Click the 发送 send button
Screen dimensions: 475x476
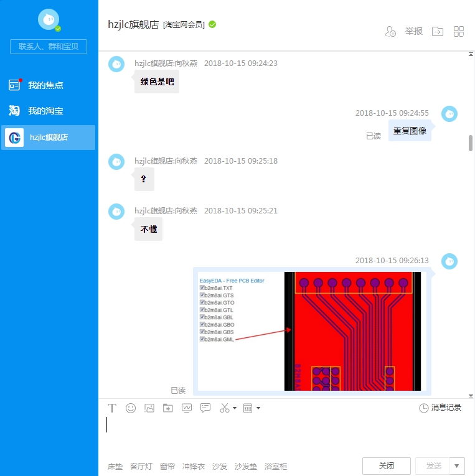[433, 465]
